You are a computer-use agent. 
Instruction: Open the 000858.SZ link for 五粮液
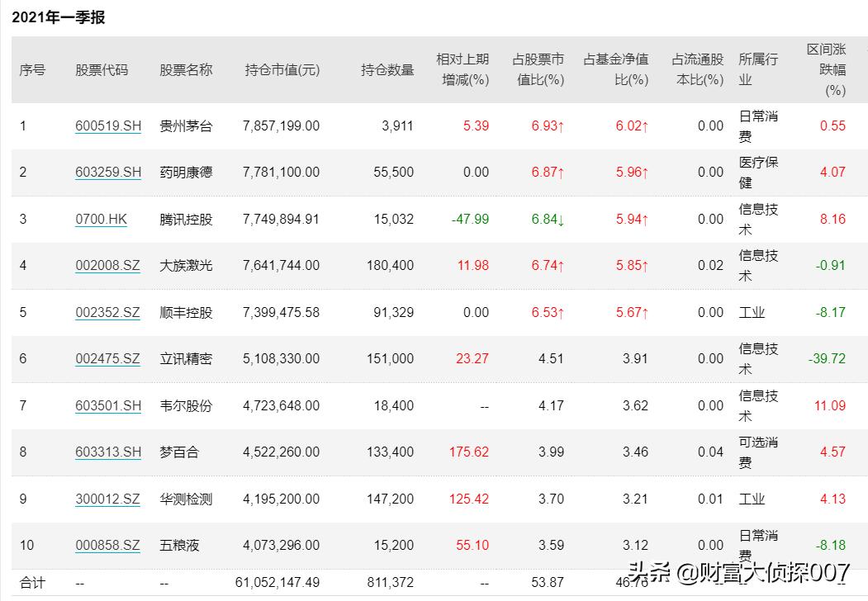107,545
